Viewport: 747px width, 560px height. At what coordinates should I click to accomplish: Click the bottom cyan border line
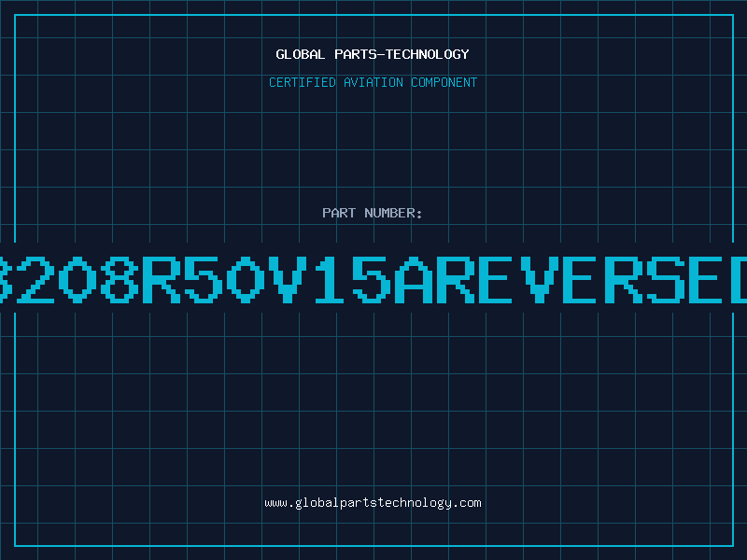click(373, 545)
